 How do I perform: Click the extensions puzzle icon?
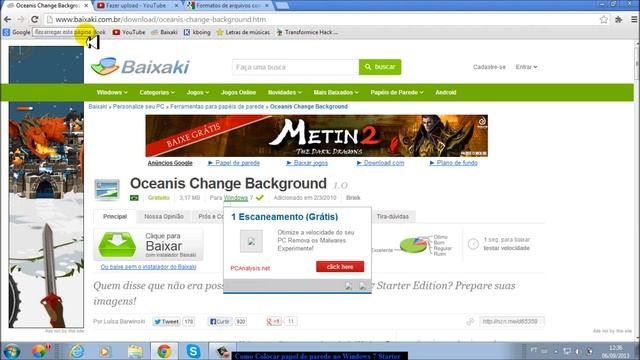click(x=619, y=19)
